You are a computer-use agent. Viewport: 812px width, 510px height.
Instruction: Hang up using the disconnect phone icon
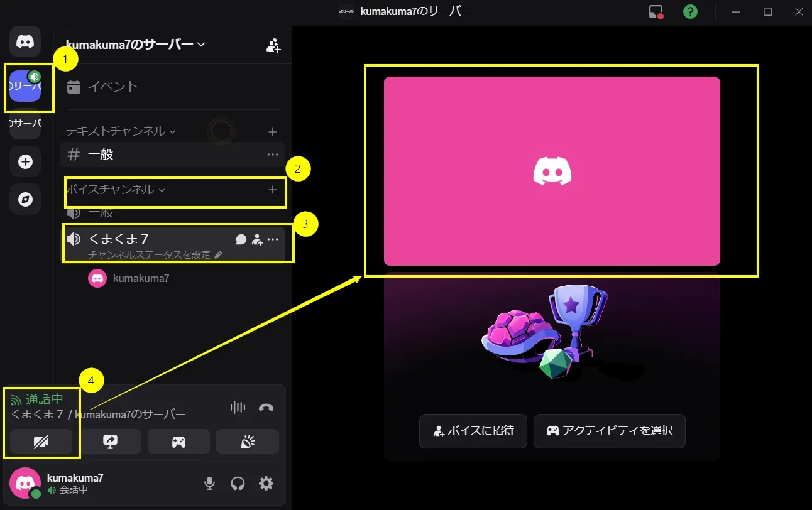click(266, 407)
